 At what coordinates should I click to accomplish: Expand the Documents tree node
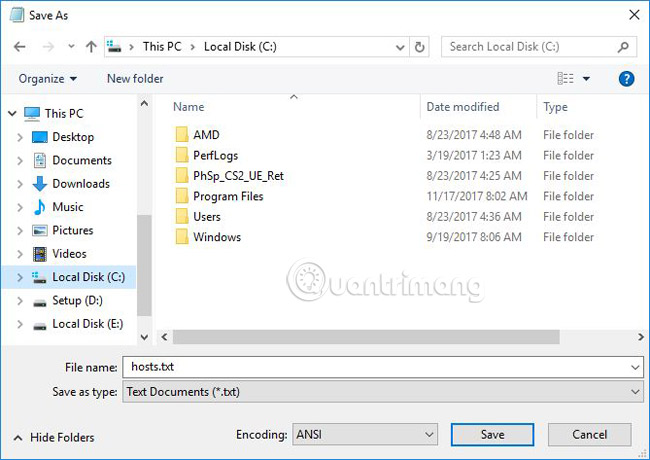click(x=19, y=160)
